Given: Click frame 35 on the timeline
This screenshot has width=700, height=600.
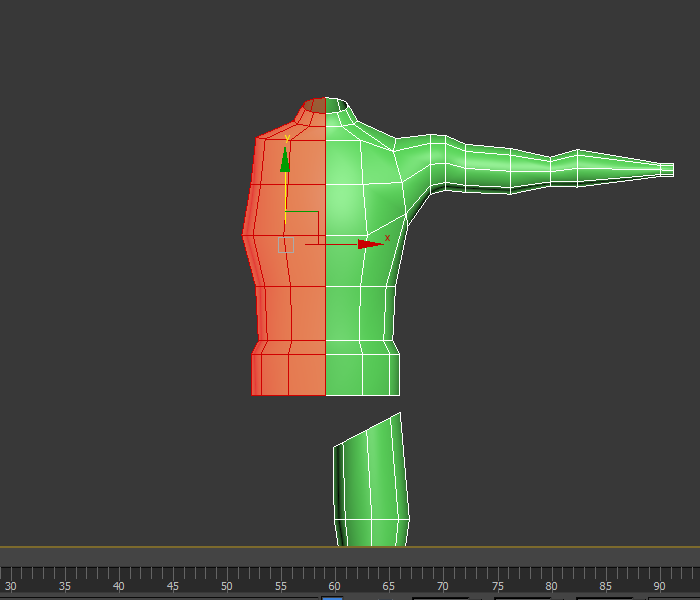Looking at the screenshot, I should (64, 586).
